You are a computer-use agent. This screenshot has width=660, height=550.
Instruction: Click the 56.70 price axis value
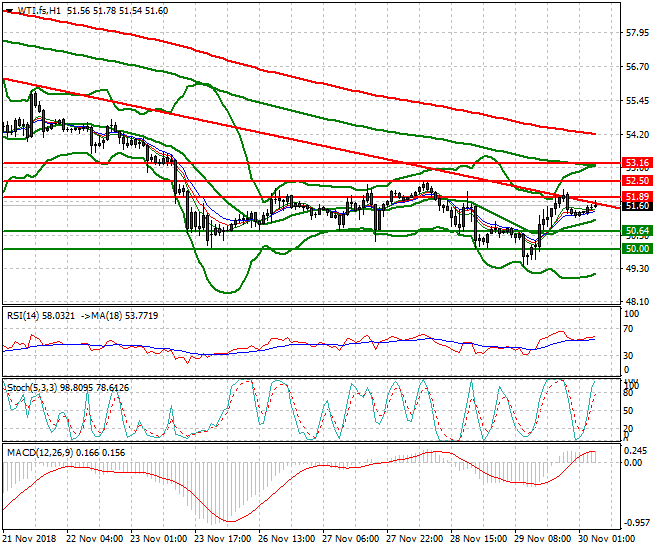tap(637, 67)
